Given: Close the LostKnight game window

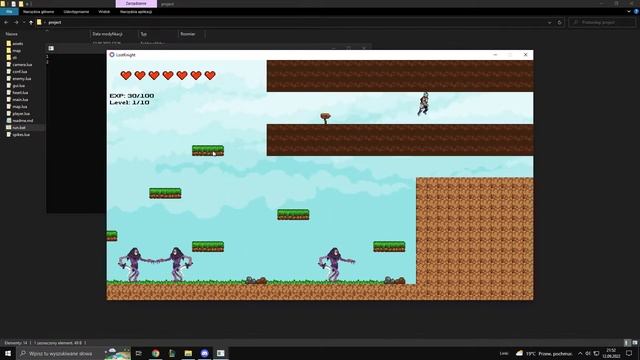Looking at the screenshot, I should pos(525,55).
